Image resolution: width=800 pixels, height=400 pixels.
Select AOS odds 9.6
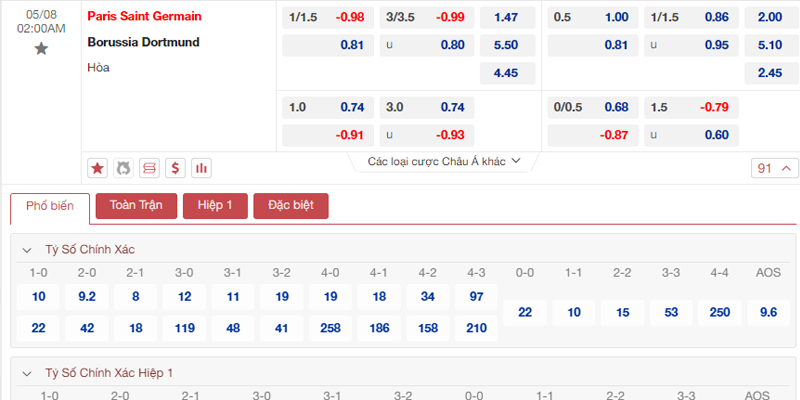coord(768,313)
